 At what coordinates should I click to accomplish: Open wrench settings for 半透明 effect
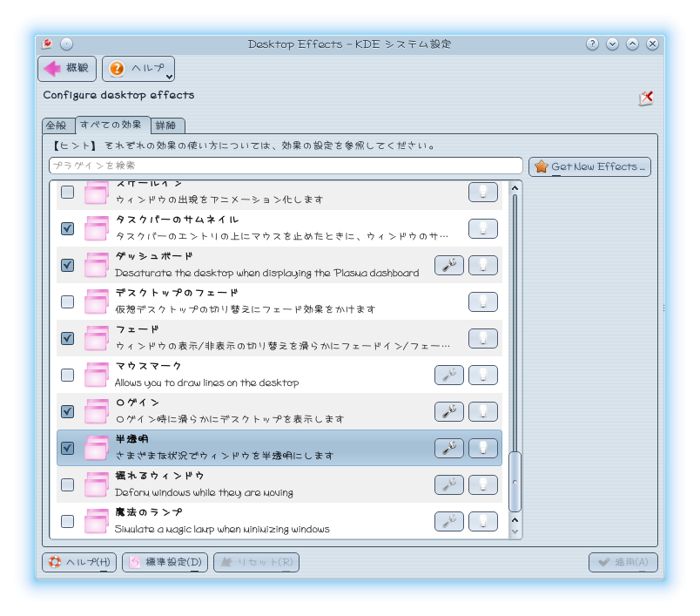click(448, 448)
